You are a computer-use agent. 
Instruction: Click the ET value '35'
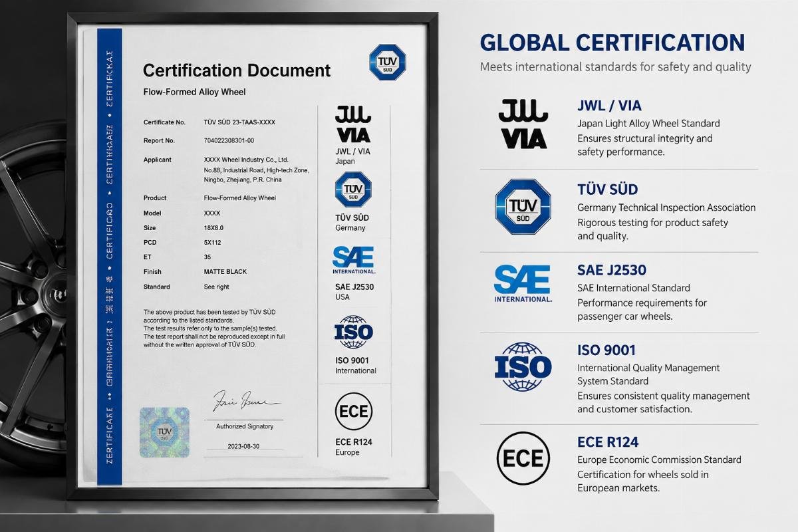[x=207, y=257]
